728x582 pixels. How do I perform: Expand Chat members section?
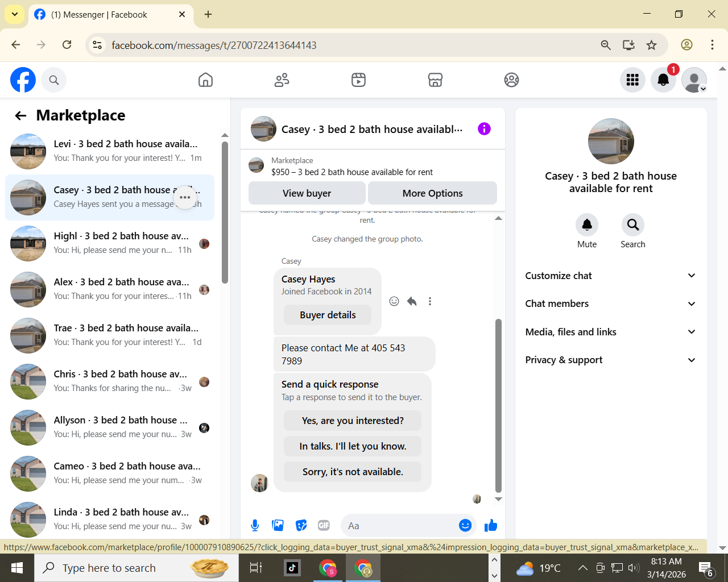[611, 304]
